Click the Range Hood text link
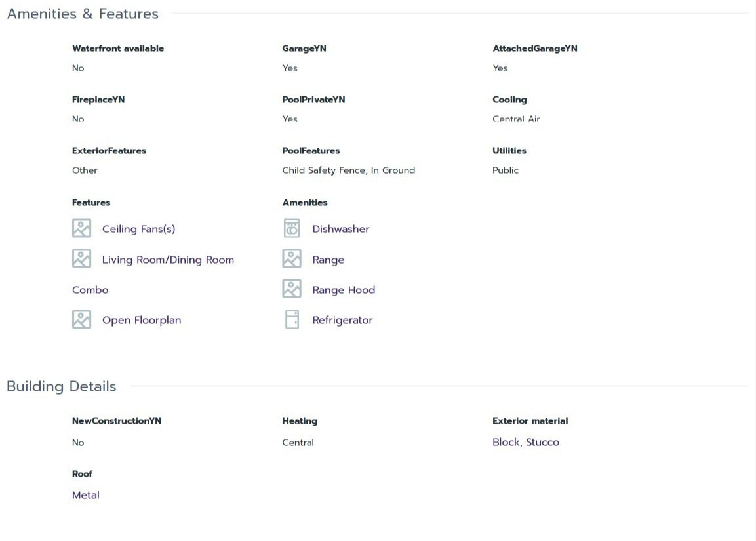 pos(344,290)
